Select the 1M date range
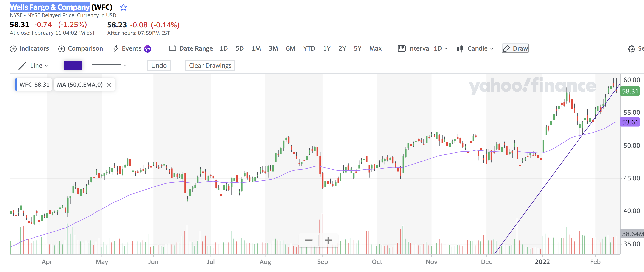 [x=256, y=48]
